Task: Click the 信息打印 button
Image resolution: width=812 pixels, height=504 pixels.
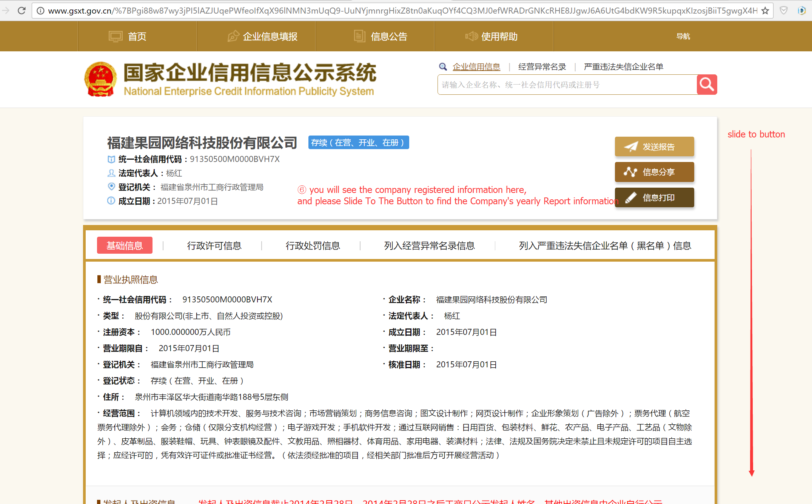Action: (654, 197)
